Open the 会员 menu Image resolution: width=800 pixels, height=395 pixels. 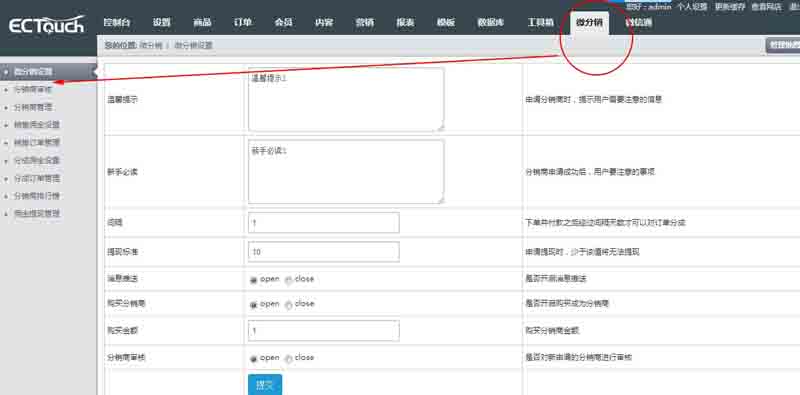[x=283, y=23]
